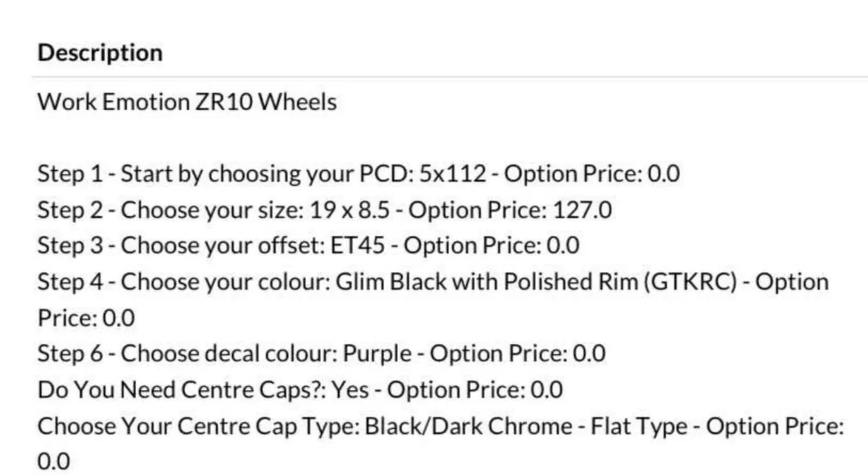Click the GTKRC colour code

click(701, 282)
